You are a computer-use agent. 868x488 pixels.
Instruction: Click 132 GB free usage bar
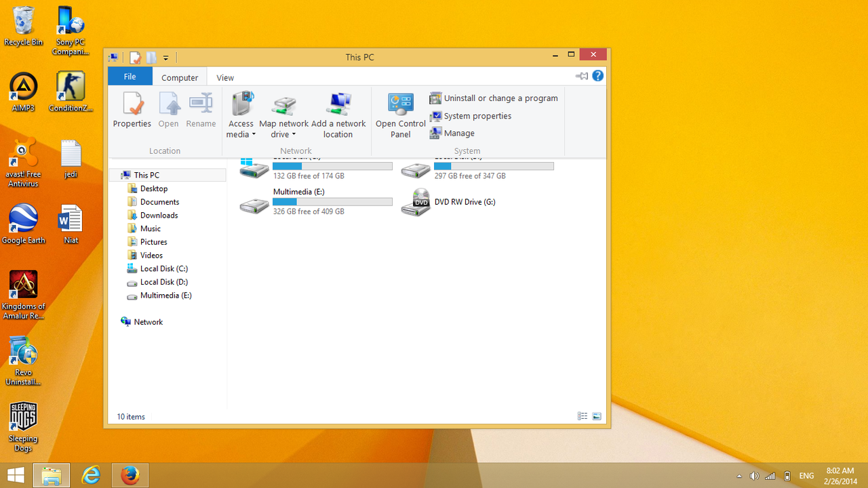(332, 166)
